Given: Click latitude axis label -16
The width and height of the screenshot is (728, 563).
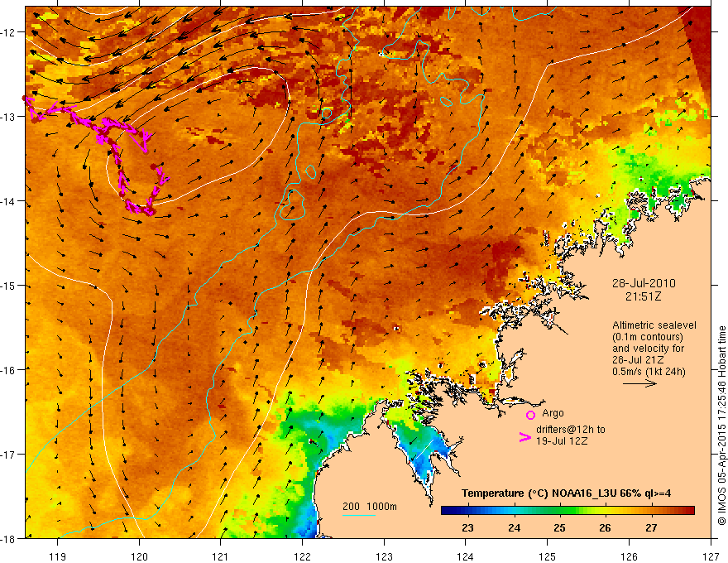Looking at the screenshot, I should point(8,370).
